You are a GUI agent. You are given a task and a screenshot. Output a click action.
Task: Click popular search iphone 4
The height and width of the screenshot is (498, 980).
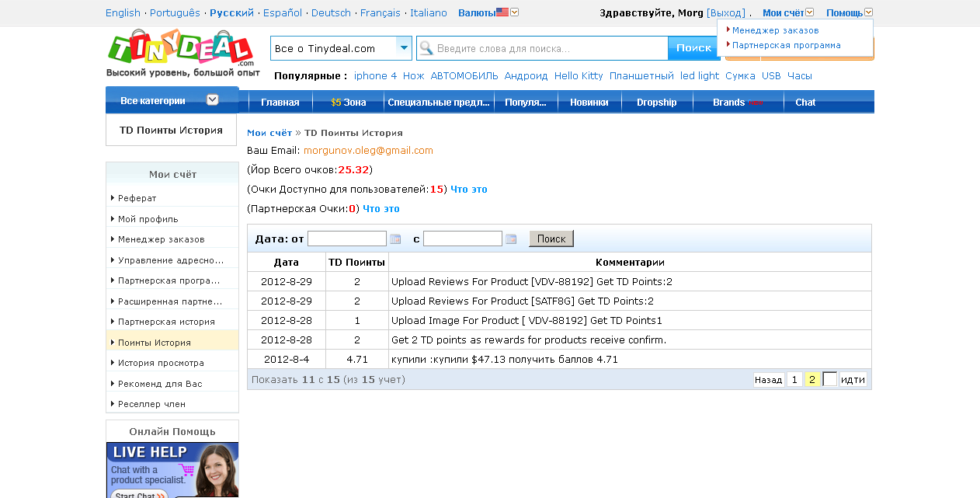[375, 75]
